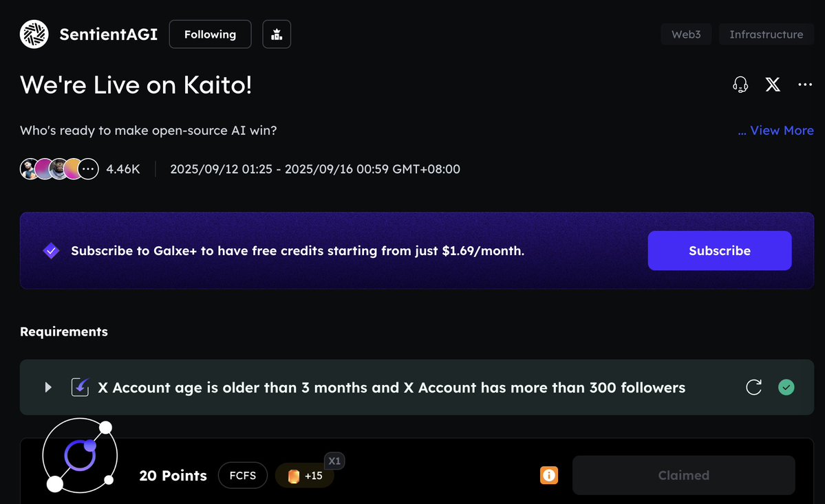Screen dimensions: 825x504
Task: Open the three-dot more options menu
Action: (805, 85)
